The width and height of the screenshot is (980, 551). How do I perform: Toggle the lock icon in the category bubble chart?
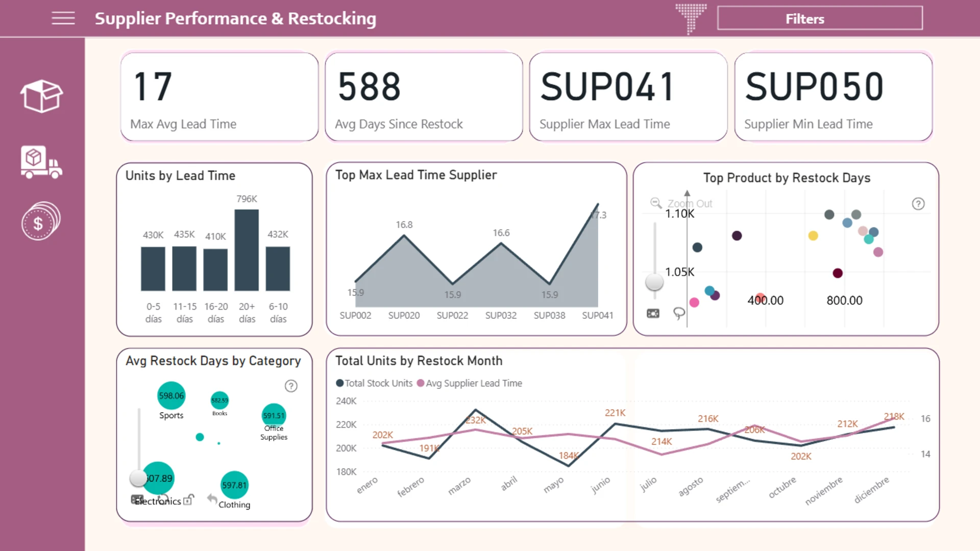coord(188,499)
